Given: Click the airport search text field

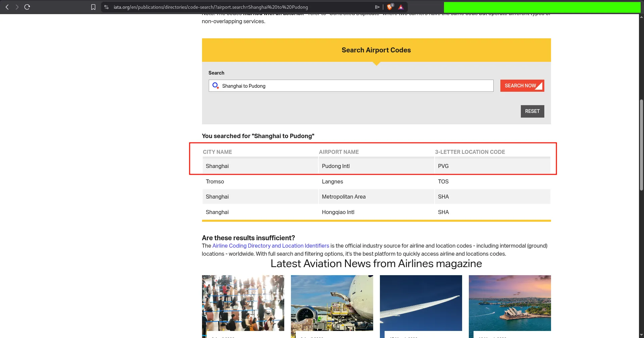Looking at the screenshot, I should [356, 86].
